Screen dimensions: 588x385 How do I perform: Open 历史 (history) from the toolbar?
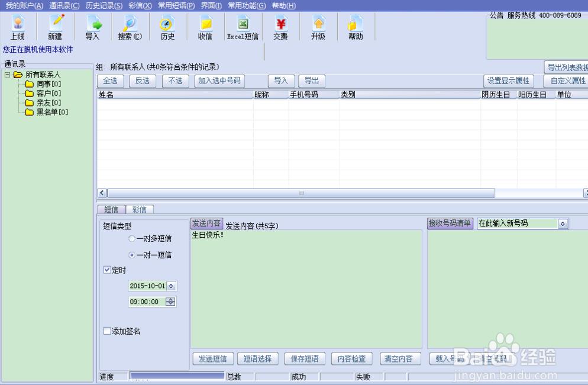click(x=167, y=26)
